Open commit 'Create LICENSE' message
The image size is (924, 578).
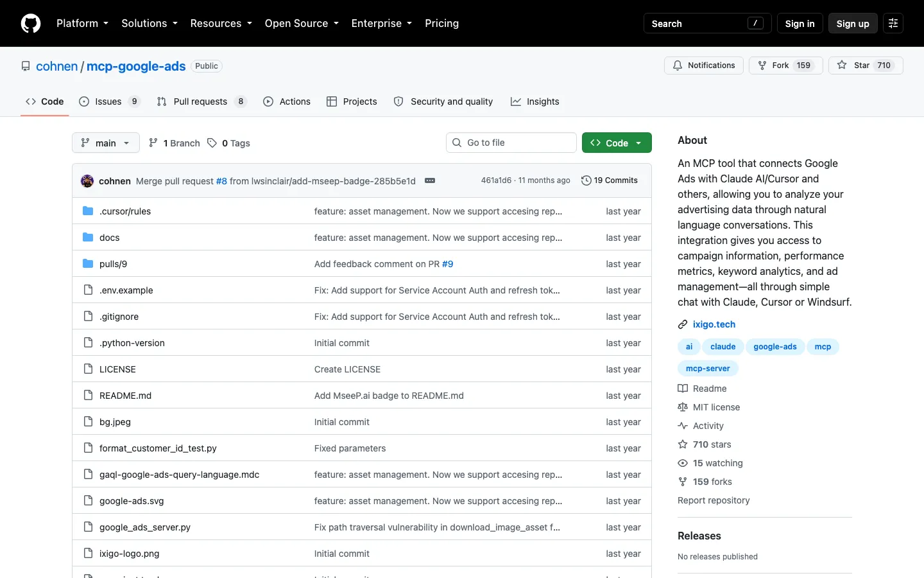click(x=347, y=369)
